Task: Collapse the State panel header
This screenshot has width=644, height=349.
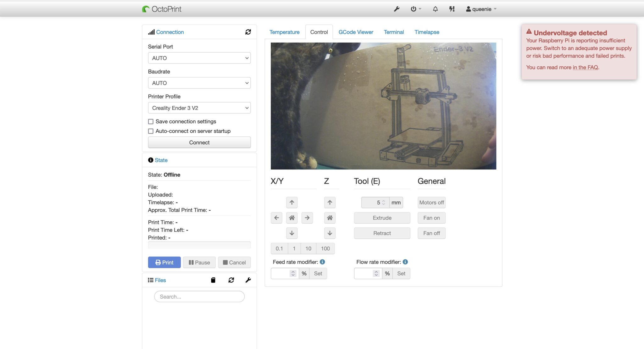Action: click(161, 160)
